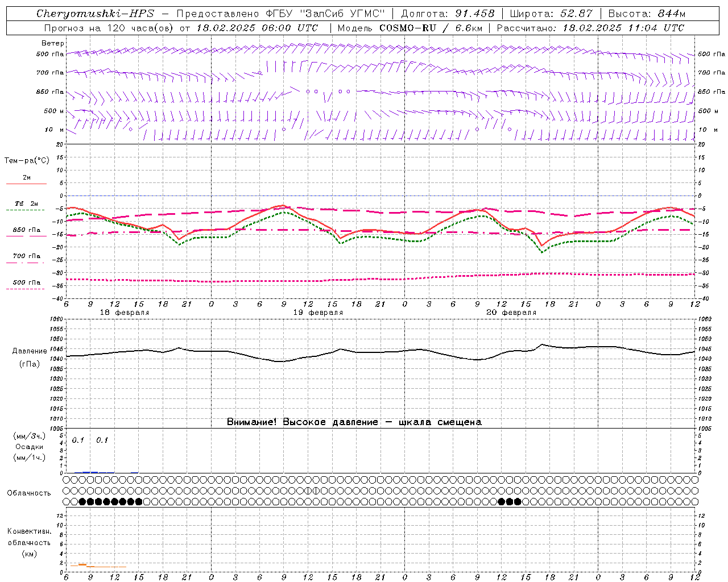Click the Долгота: 91.458 value
This screenshot has height=582, width=728.
point(448,14)
